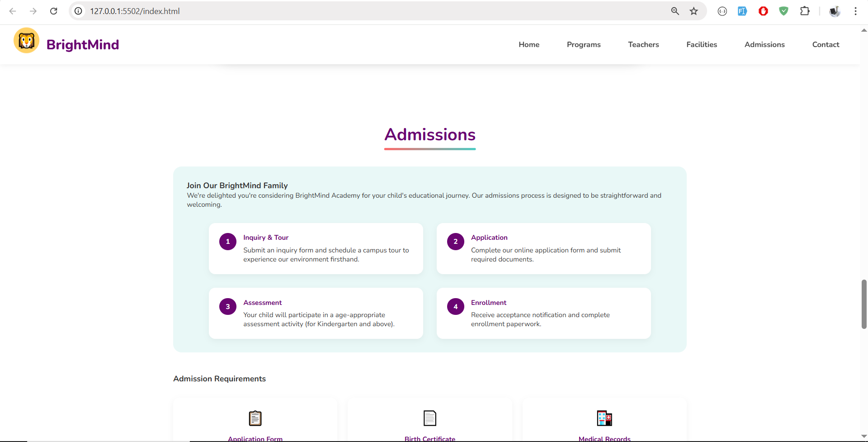
Task: Click the green shield extension icon
Action: coord(783,11)
